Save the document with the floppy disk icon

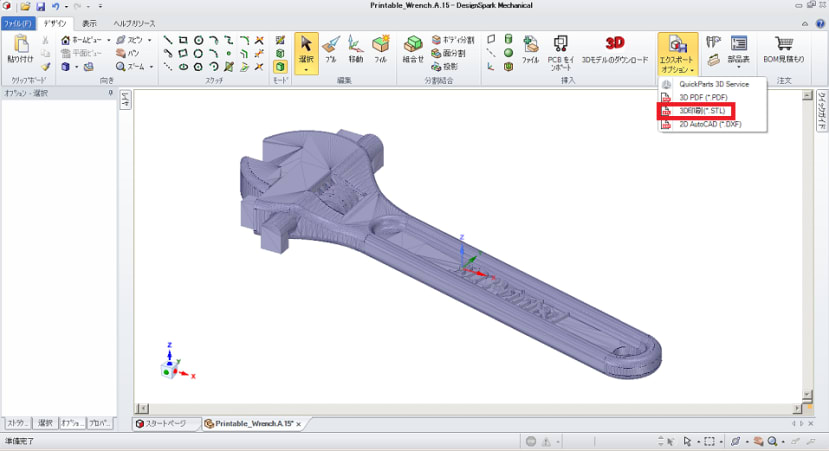tap(40, 6)
